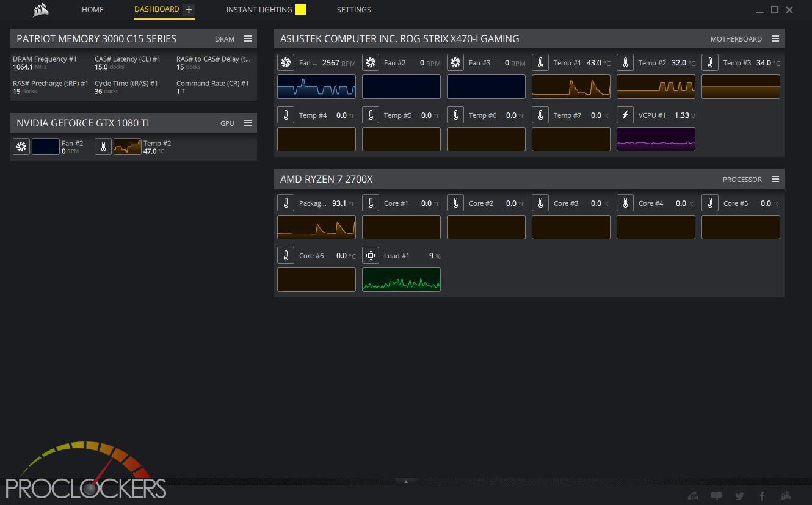The width and height of the screenshot is (812, 505).
Task: Pick the yellow Instant Lighting color swatch
Action: 300,9
